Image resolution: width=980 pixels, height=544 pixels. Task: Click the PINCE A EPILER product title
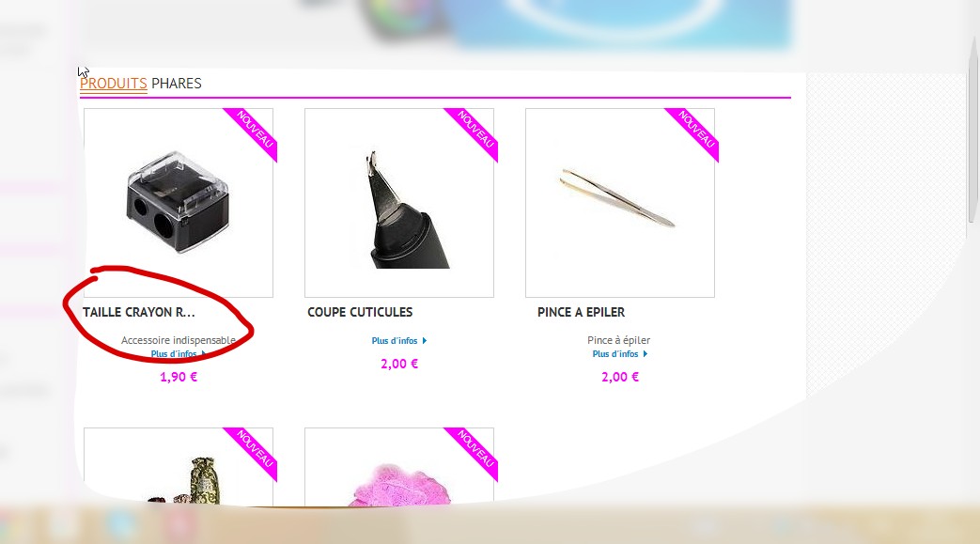point(581,312)
